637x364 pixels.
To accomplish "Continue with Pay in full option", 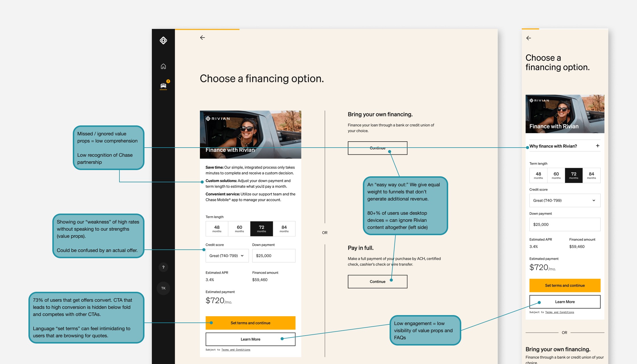I will point(377,282).
